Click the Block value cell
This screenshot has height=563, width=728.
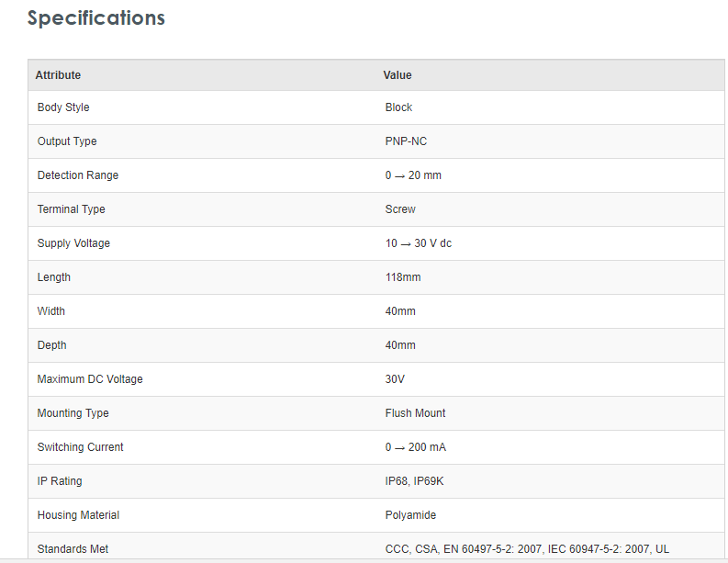pyautogui.click(x=398, y=107)
